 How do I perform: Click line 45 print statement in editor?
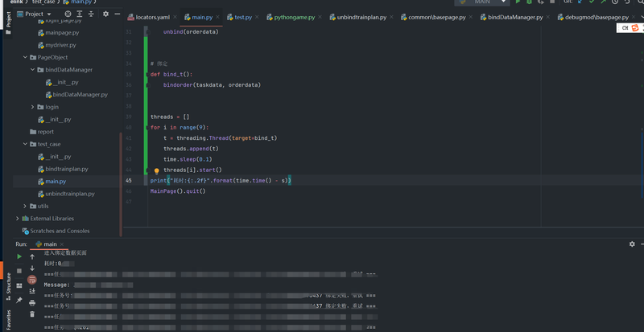(x=221, y=181)
